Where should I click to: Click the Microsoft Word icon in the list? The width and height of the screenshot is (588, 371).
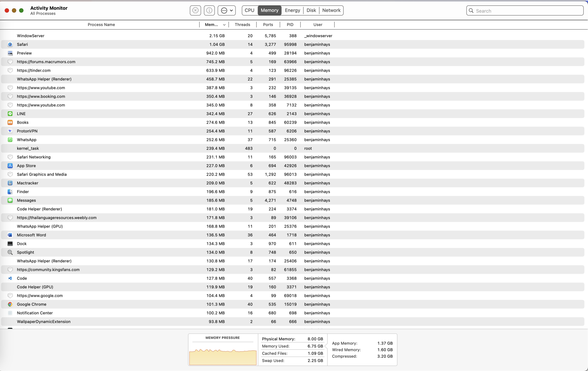[x=10, y=235]
